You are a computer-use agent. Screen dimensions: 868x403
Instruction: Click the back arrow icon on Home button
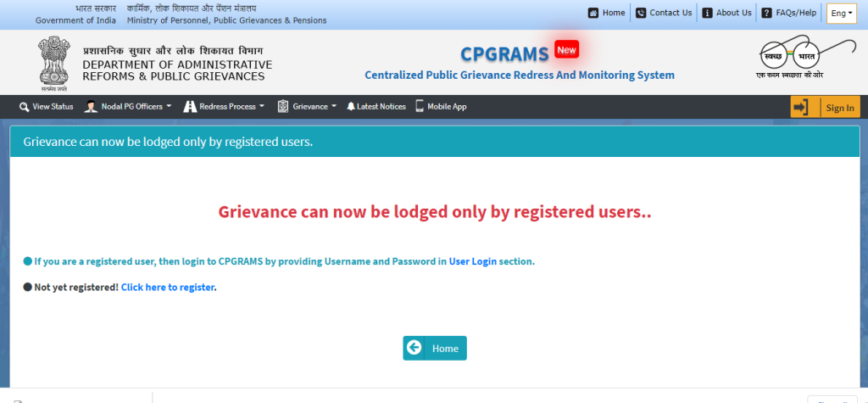[414, 348]
